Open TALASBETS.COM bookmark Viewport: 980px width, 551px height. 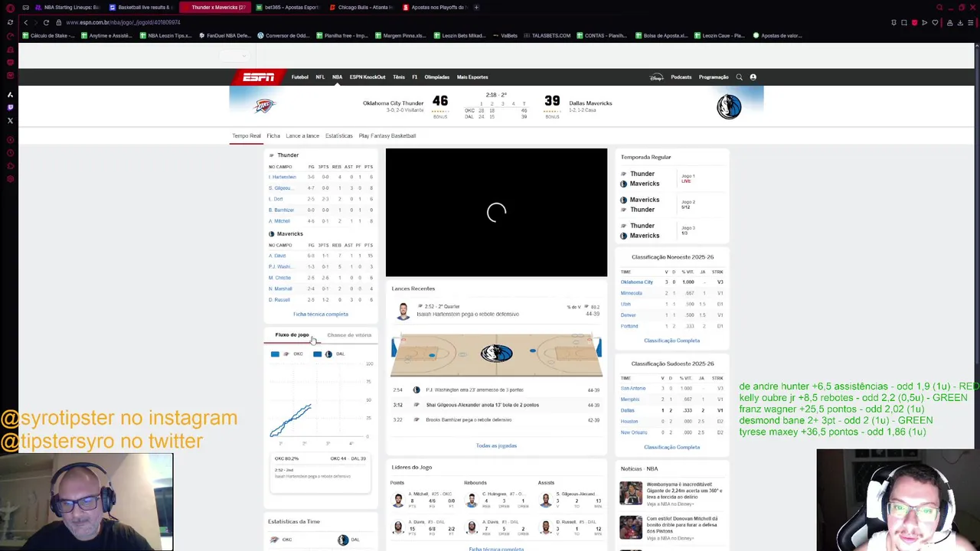pos(547,35)
